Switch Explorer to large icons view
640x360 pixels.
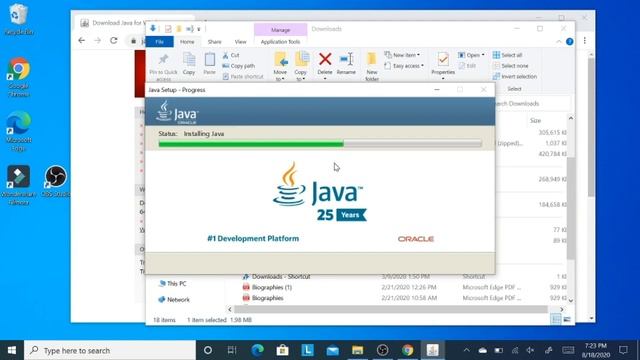[567, 320]
